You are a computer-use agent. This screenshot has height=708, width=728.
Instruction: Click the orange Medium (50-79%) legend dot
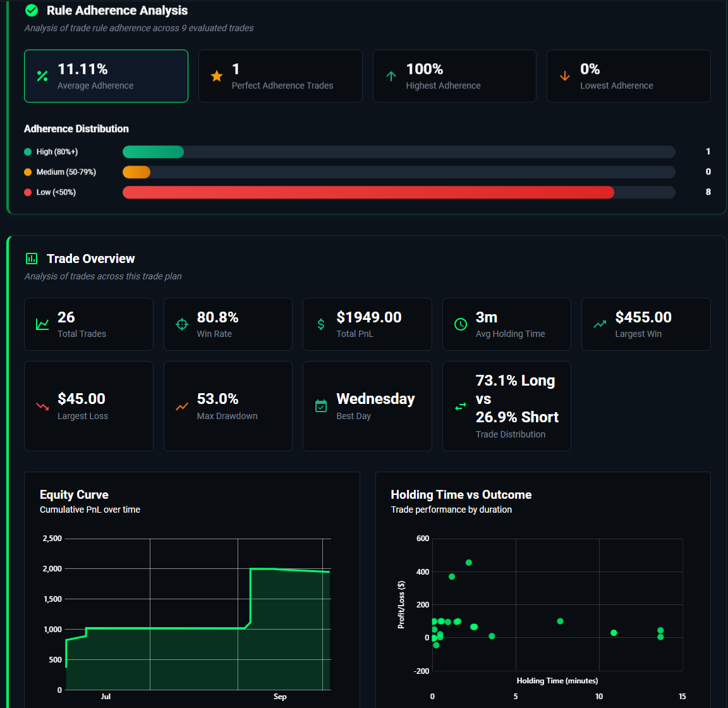click(x=28, y=172)
